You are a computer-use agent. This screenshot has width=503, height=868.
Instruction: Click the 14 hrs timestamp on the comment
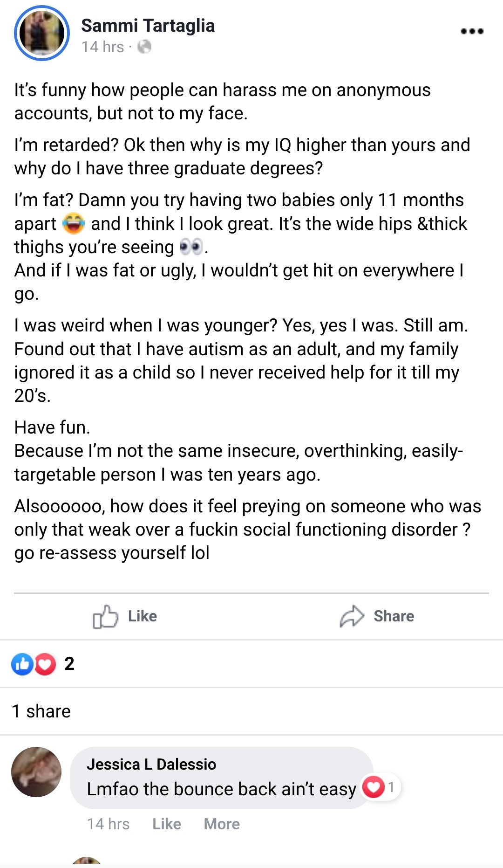coord(108,824)
